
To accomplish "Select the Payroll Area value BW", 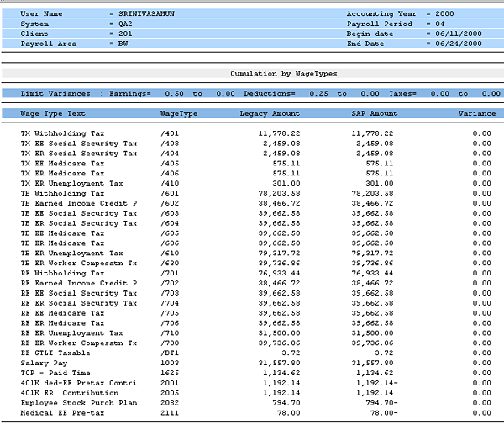I will (123, 43).
